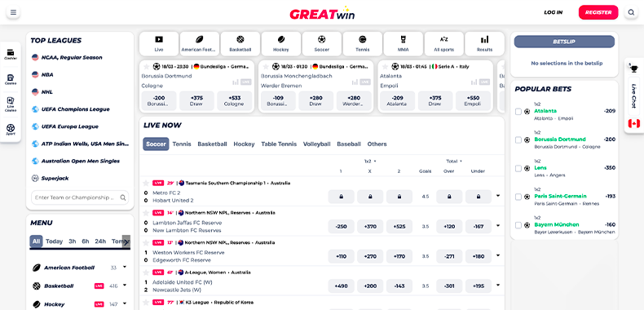This screenshot has height=310, width=644.
Task: Open the 1x2 market dropdown
Action: click(x=370, y=162)
